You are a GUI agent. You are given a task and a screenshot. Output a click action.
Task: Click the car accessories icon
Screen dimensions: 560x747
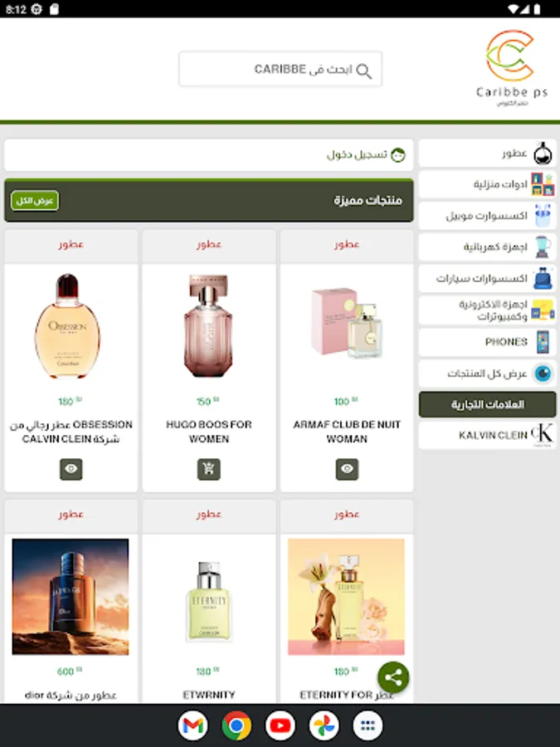point(543,278)
